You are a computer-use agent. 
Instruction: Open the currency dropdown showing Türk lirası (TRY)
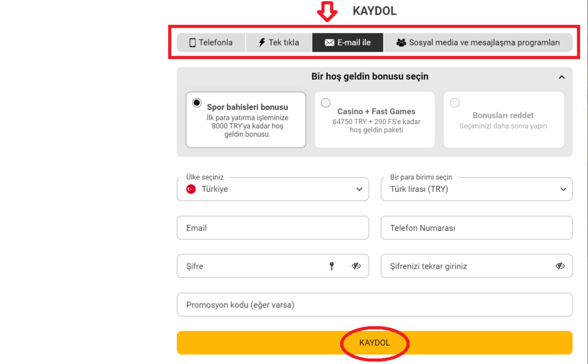(476, 189)
